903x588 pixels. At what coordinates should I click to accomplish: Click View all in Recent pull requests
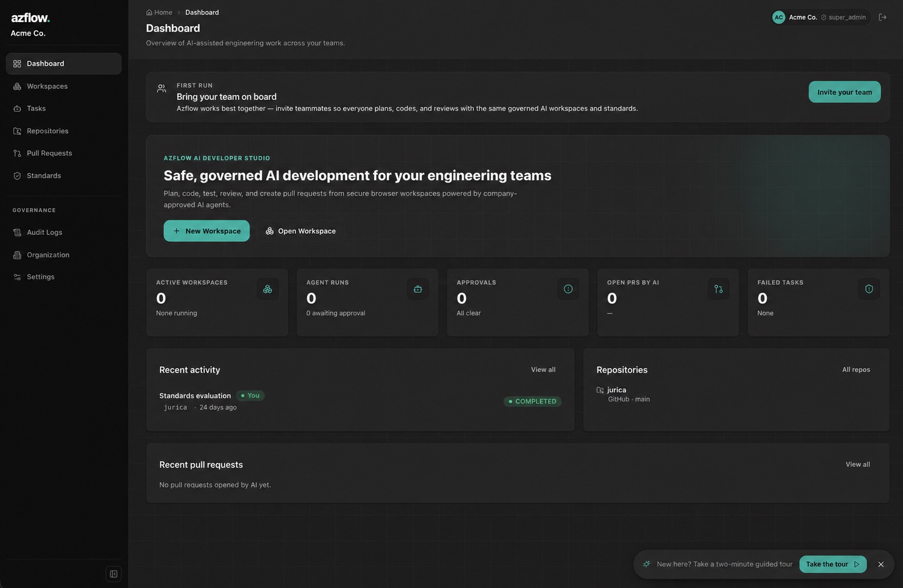tap(858, 464)
